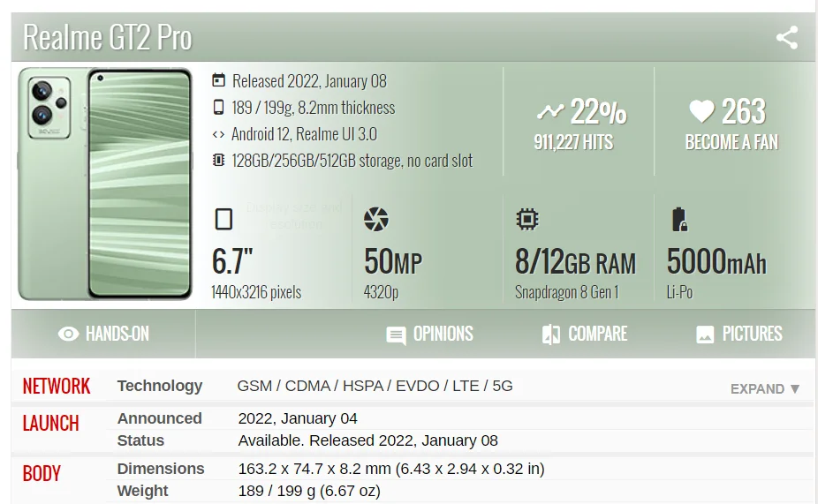Click the Status spec label
The width and height of the screenshot is (818, 504).
140,440
